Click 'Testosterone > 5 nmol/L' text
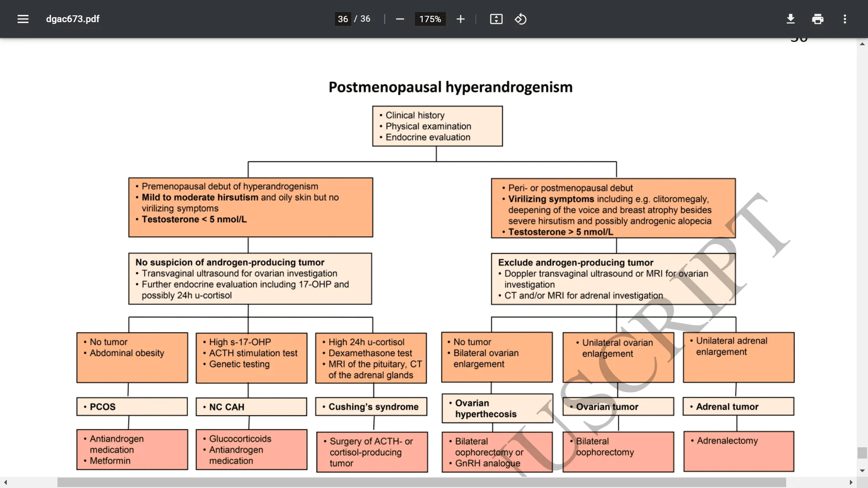This screenshot has height=488, width=868. (561, 232)
